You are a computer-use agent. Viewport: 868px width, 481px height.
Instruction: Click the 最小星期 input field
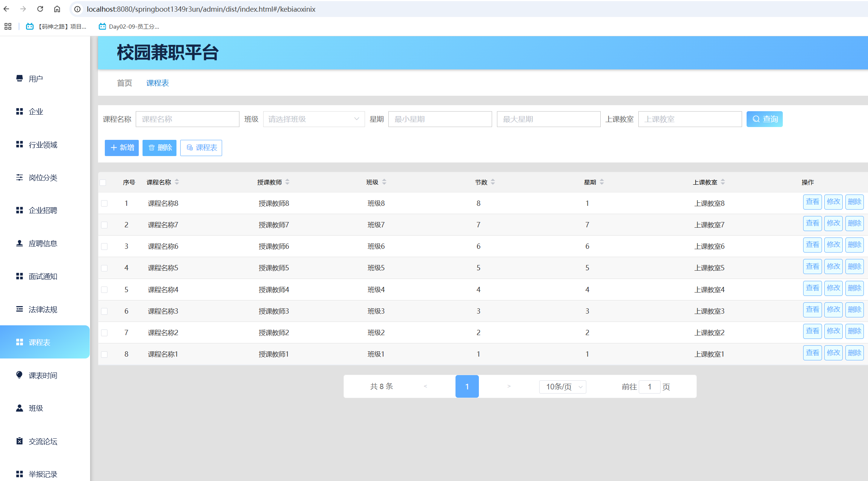click(440, 119)
